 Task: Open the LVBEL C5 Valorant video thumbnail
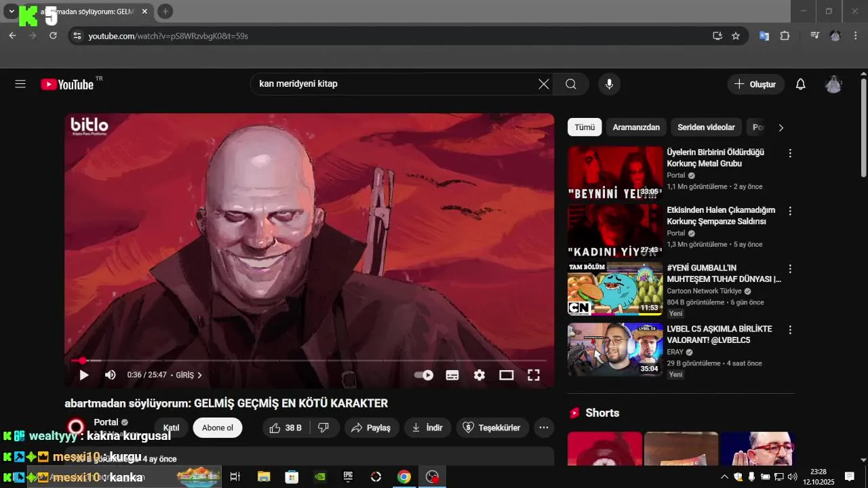615,350
